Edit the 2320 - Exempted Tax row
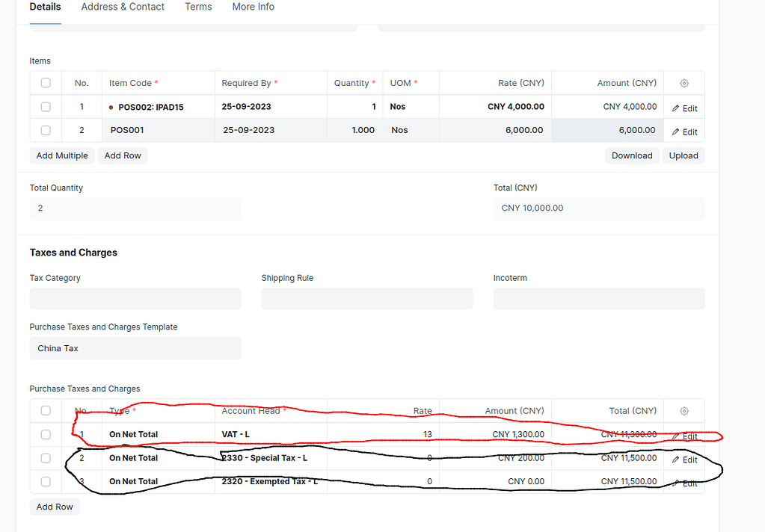 (684, 483)
